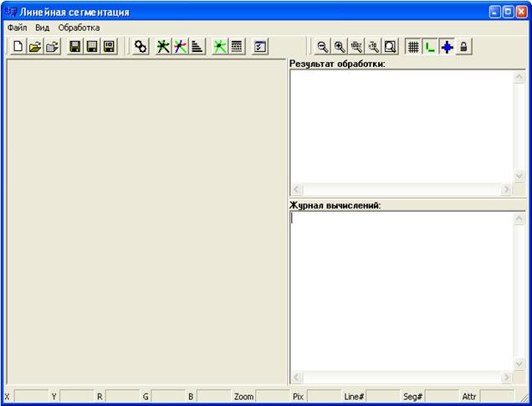Click the black-and-green star lines icon
This screenshot has width=532, height=406.
(x=163, y=47)
